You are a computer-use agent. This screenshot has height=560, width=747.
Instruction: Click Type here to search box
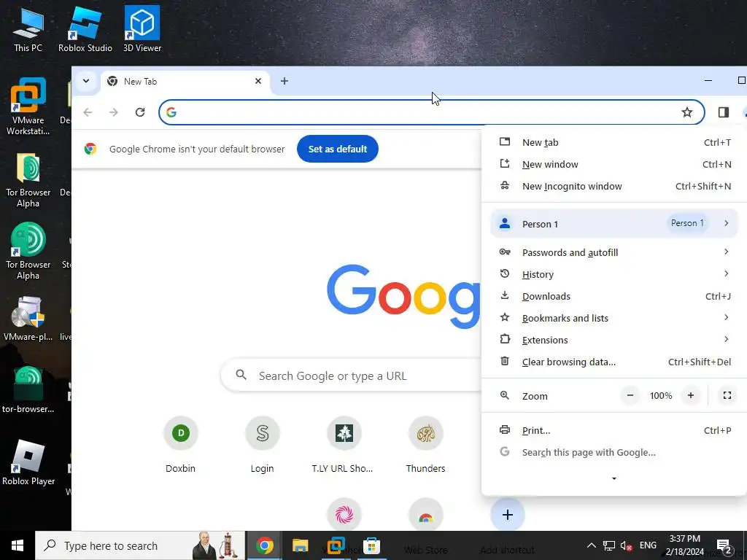point(140,545)
